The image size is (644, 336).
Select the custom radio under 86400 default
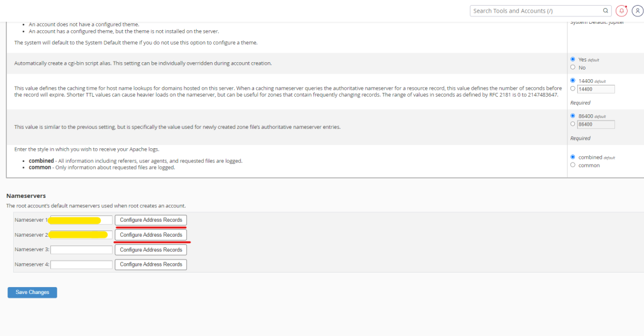[572, 124]
